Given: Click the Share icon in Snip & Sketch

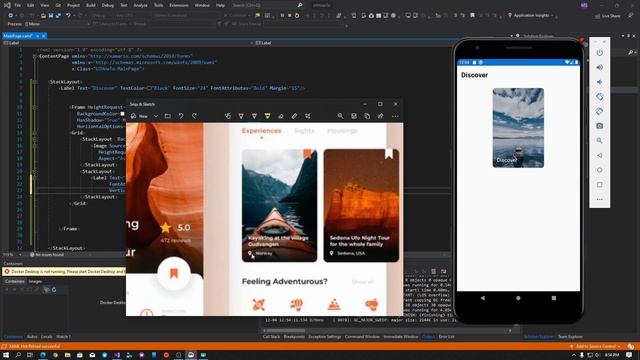Looking at the screenshot, I should click(x=380, y=116).
